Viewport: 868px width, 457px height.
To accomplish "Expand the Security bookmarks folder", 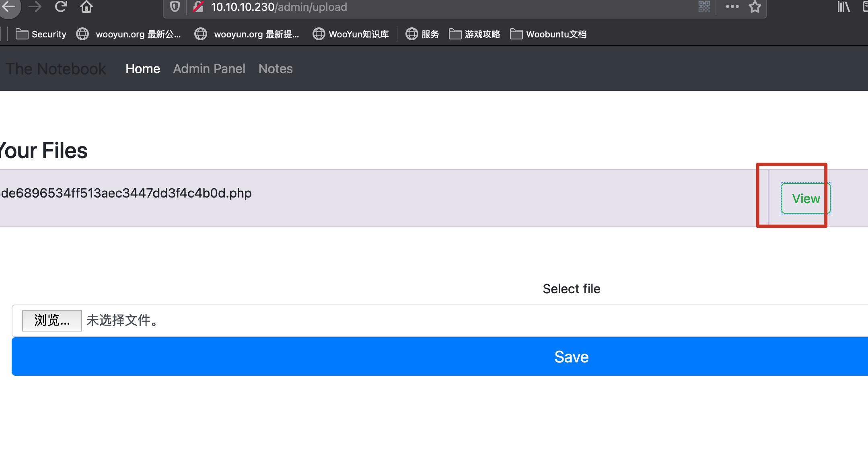I will 41,34.
